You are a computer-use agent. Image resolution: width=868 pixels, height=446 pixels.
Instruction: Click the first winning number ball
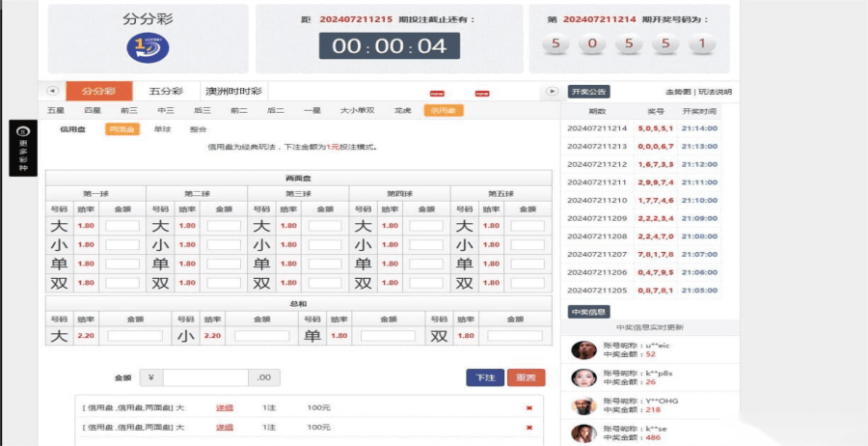[556, 43]
